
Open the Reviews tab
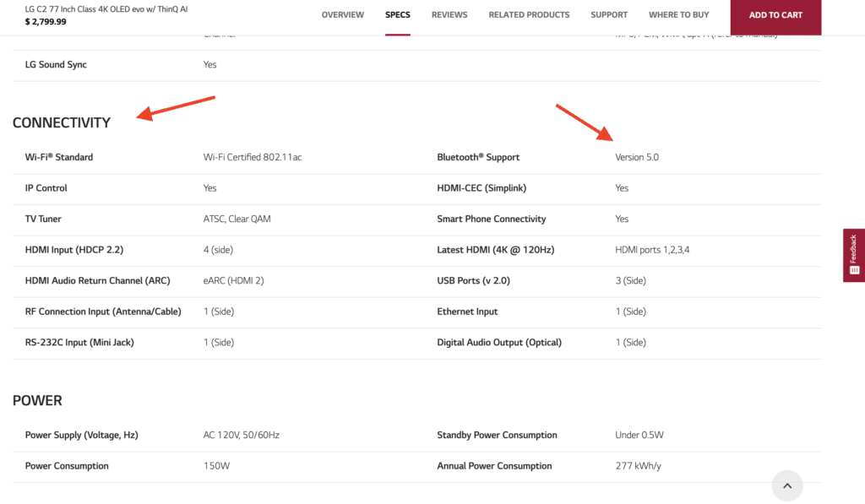click(x=449, y=15)
